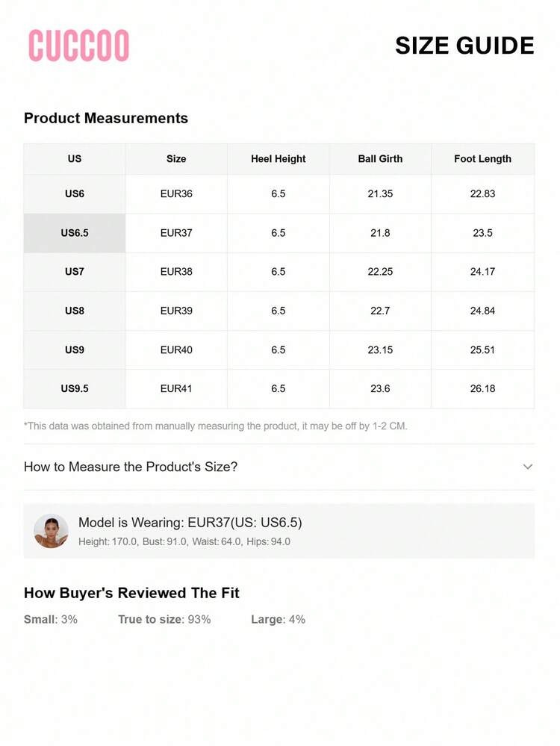560x746 pixels.
Task: Click the SIZE GUIDE heading
Action: [464, 46]
